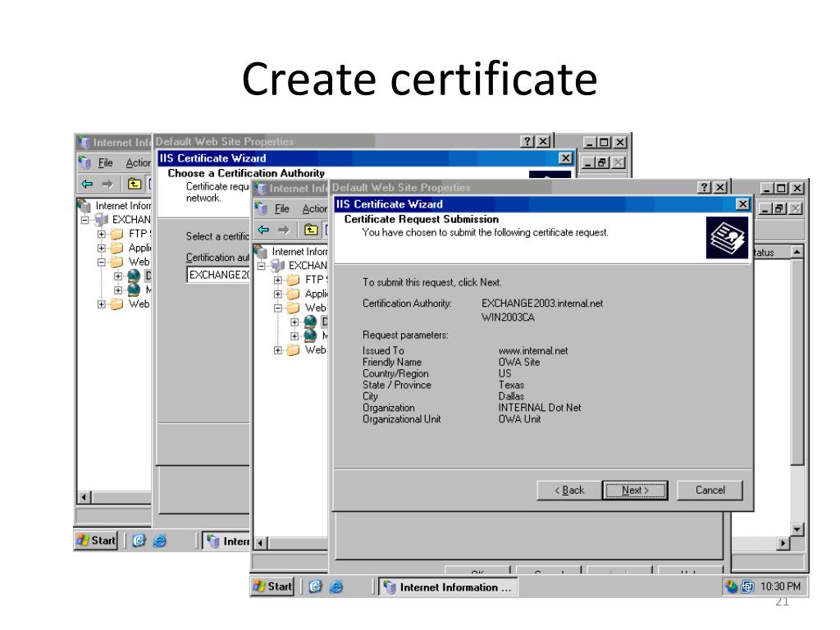The width and height of the screenshot is (840, 630).
Task: Click the FTP folder icon in the rear tree
Action: click(x=116, y=234)
